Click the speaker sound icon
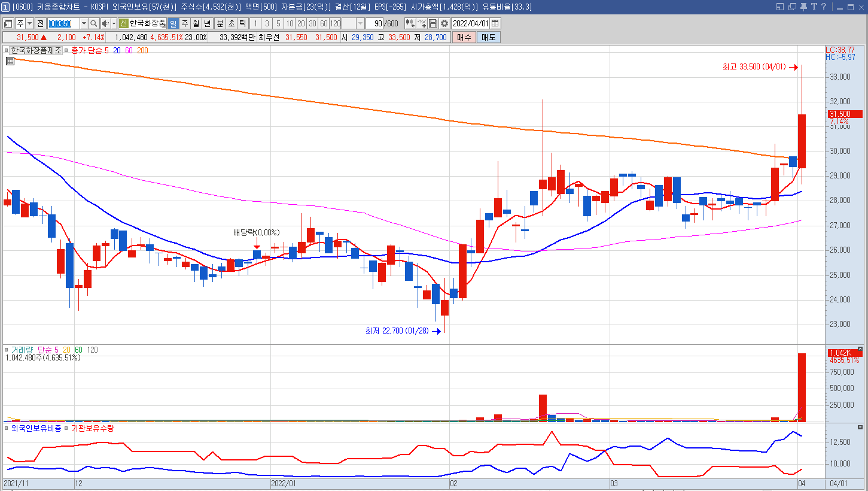868x491 pixels. tap(105, 23)
